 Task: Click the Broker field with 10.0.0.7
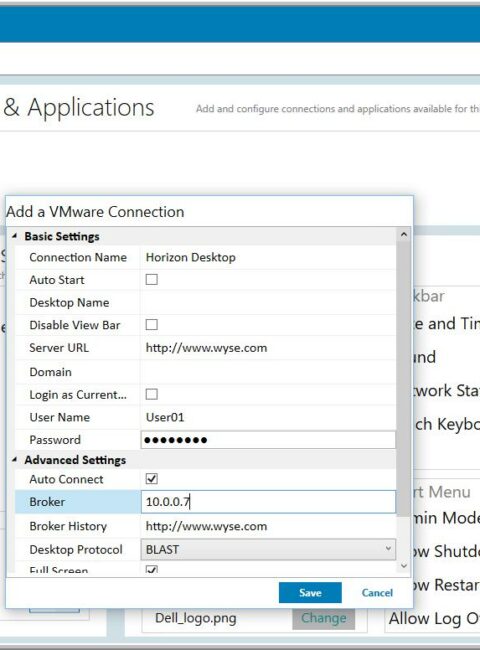point(268,502)
